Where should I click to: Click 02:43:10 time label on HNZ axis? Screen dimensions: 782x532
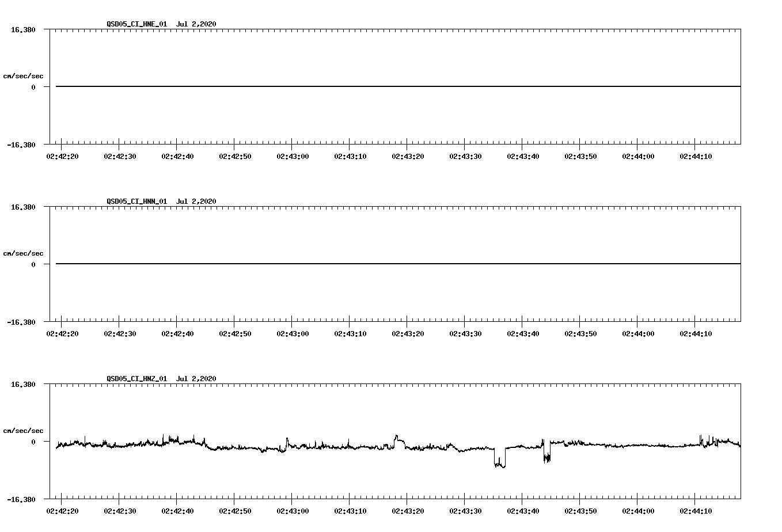350,511
